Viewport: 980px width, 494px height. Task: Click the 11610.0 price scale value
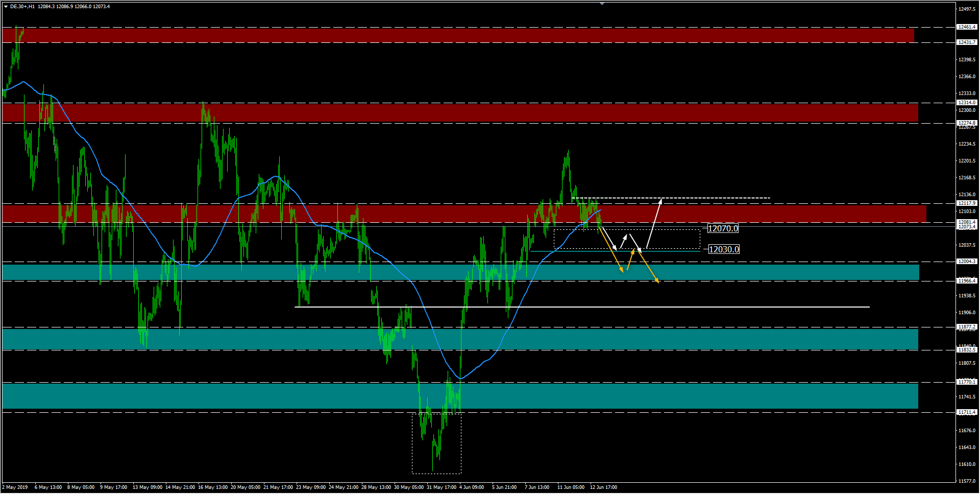coord(967,464)
